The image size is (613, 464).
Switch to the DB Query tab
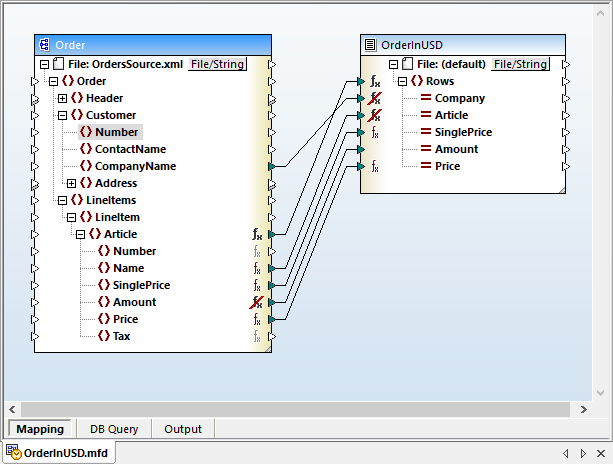coord(113,429)
